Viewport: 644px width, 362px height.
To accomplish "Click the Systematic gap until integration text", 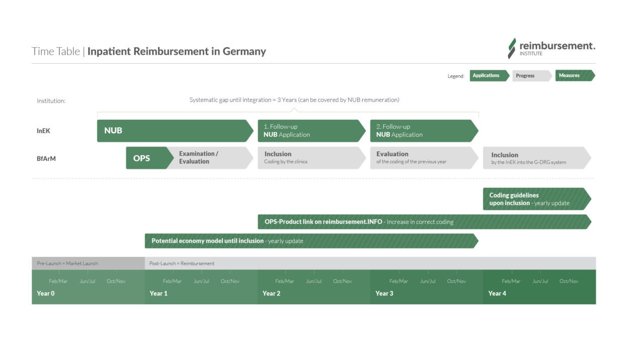I will (x=294, y=100).
